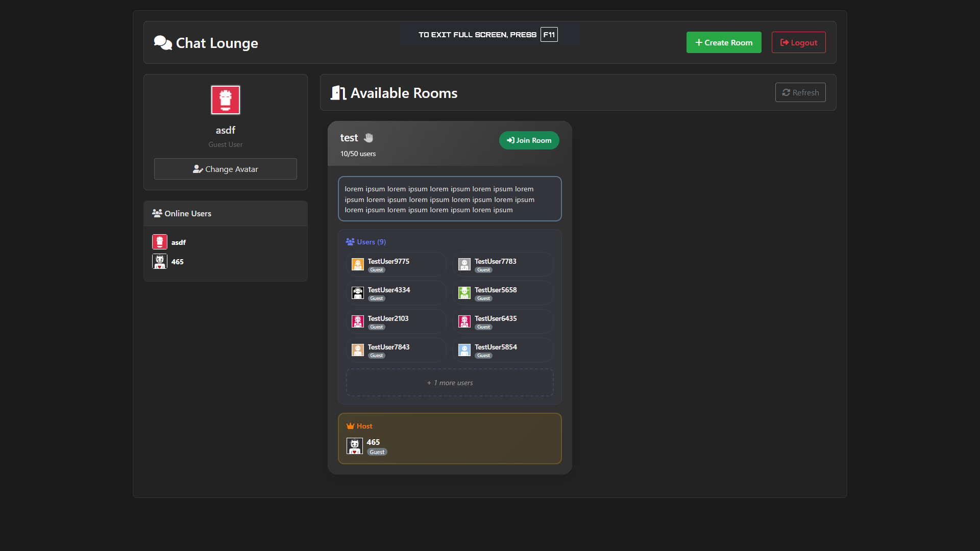Click the Online Users group icon
980x551 pixels.
[x=157, y=213]
